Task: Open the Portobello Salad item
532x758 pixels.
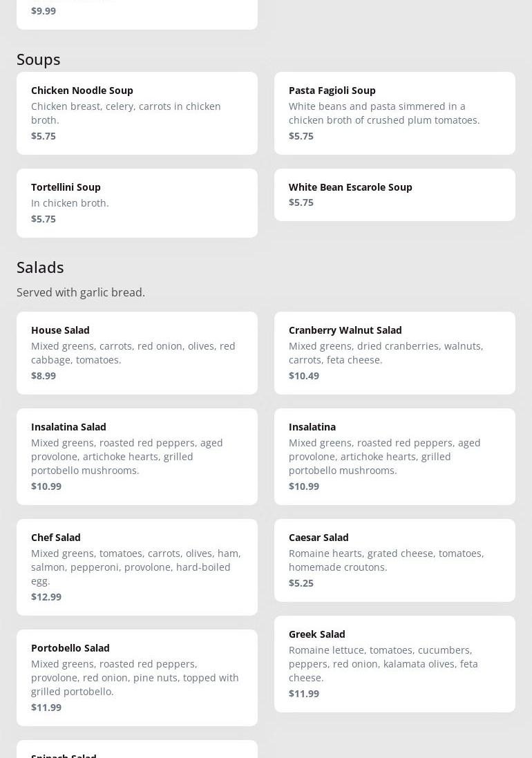Action: click(137, 677)
